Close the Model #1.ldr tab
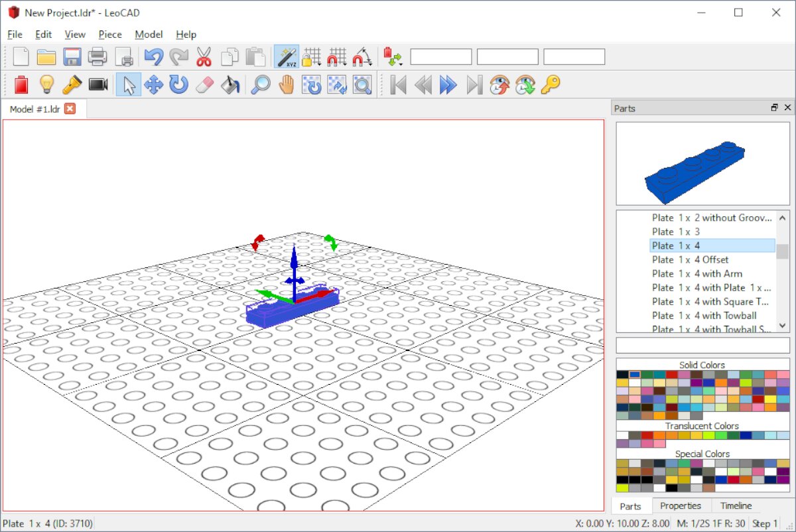This screenshot has width=796, height=532. click(x=70, y=109)
